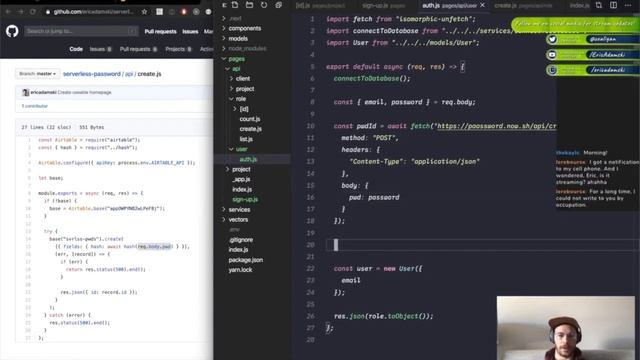This screenshot has width=640, height=360.
Task: Expand the services folder
Action: click(224, 209)
